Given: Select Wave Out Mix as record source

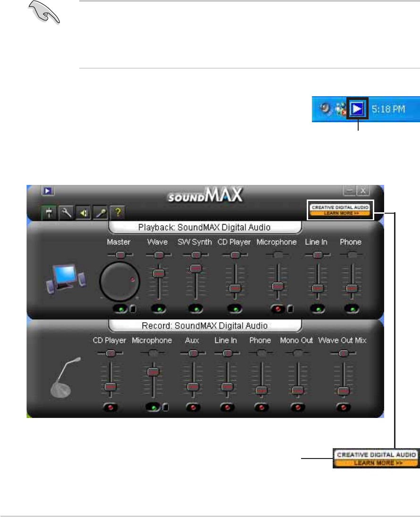Looking at the screenshot, I should (x=343, y=407).
